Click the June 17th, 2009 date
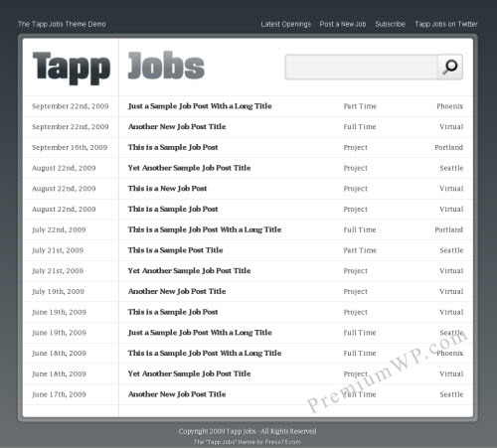497x448 pixels. click(x=59, y=394)
